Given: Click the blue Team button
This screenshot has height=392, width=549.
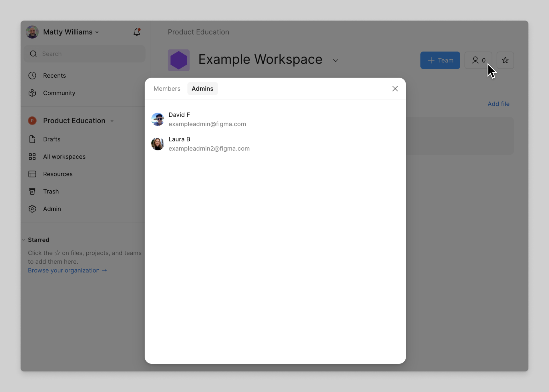Looking at the screenshot, I should pos(440,60).
